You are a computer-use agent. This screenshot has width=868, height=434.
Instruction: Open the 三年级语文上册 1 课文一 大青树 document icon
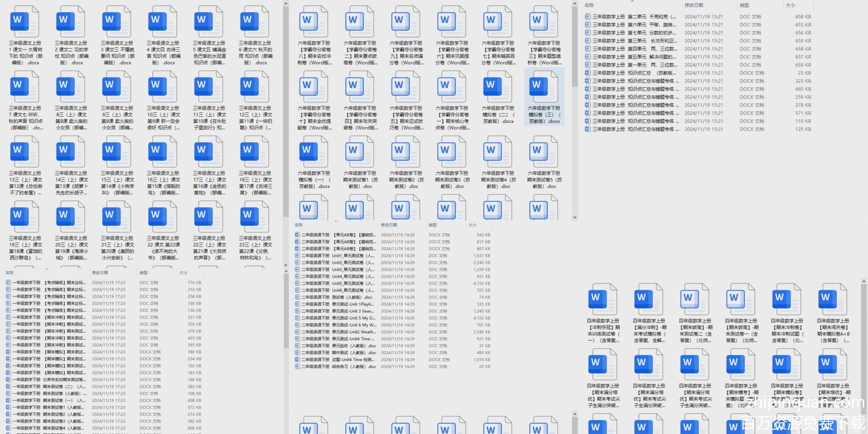click(25, 22)
